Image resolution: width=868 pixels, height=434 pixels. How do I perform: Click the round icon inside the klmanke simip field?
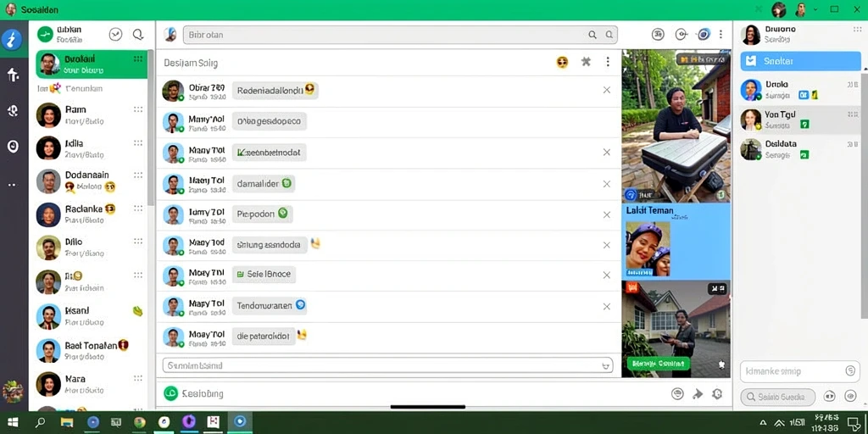(851, 371)
